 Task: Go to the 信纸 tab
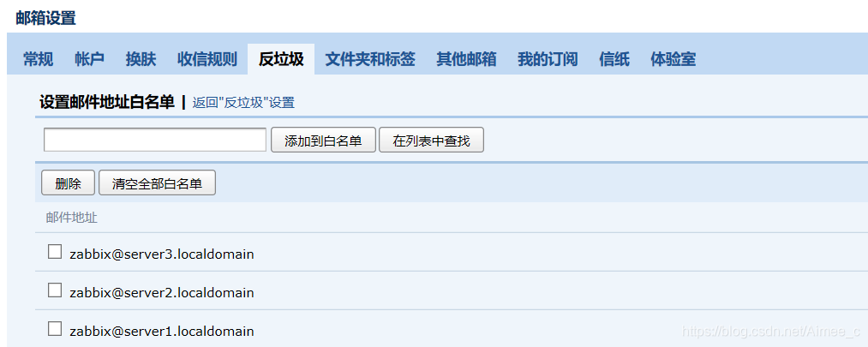click(x=614, y=59)
